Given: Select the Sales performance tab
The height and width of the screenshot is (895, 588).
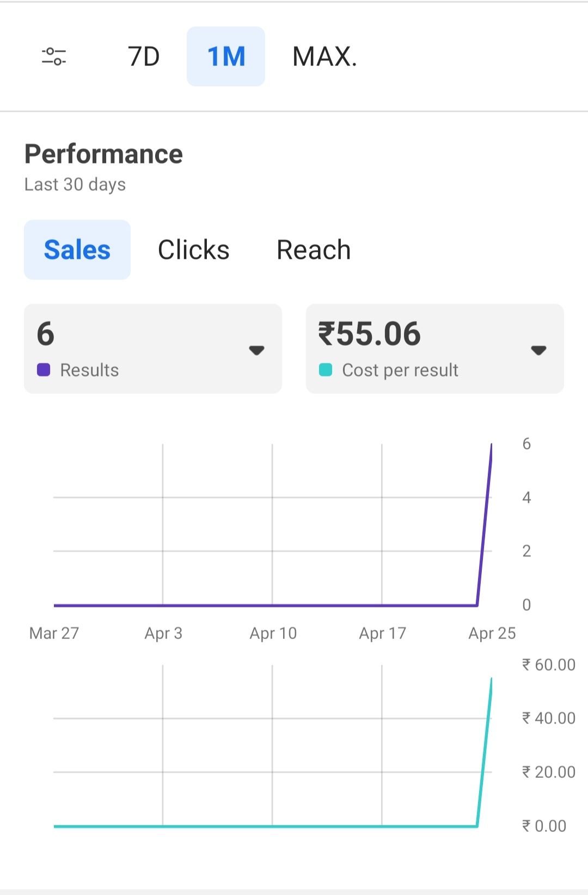Looking at the screenshot, I should pyautogui.click(x=77, y=250).
